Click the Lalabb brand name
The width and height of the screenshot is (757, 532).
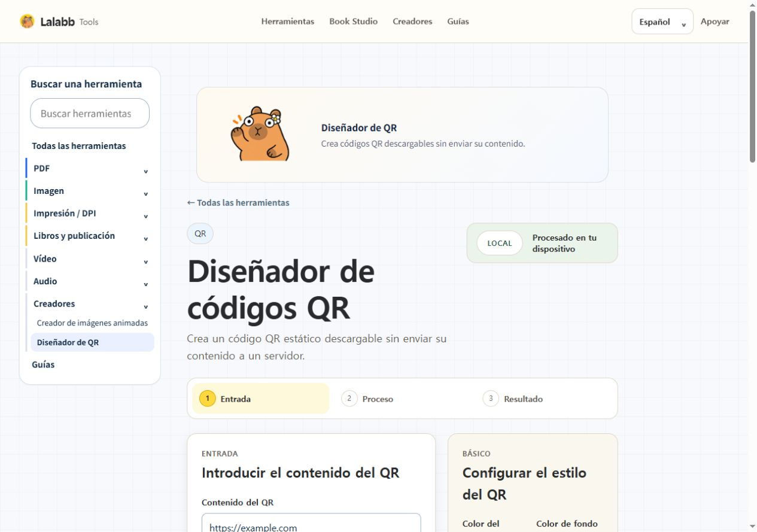pyautogui.click(x=57, y=22)
